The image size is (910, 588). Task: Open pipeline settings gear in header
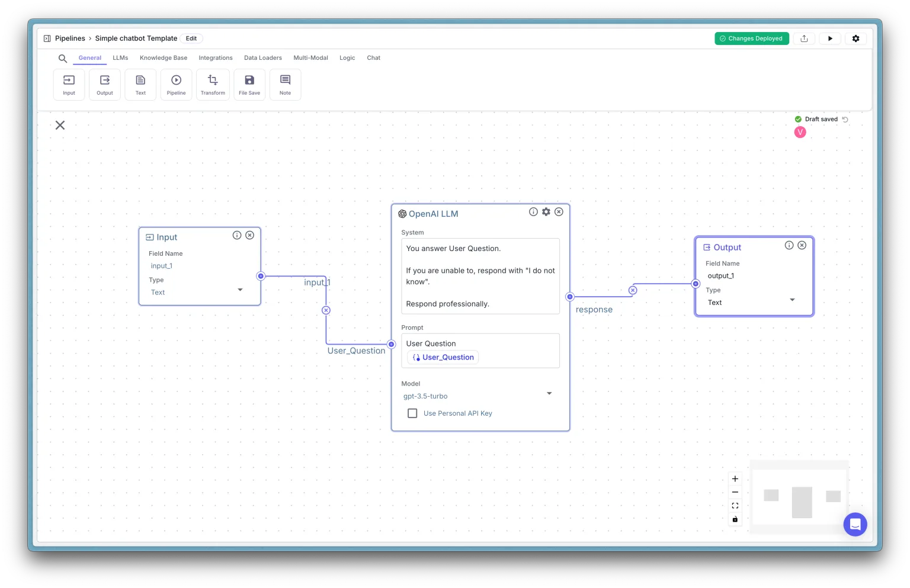(855, 38)
